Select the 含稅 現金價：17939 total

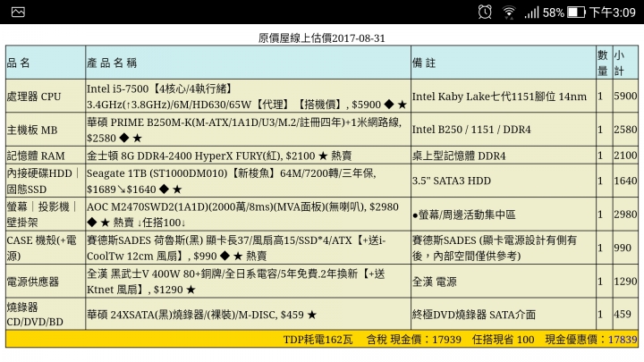click(414, 340)
